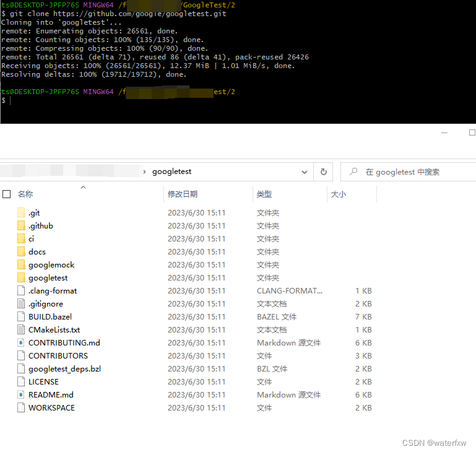Click the .gitignore file icon

pyautogui.click(x=21, y=304)
